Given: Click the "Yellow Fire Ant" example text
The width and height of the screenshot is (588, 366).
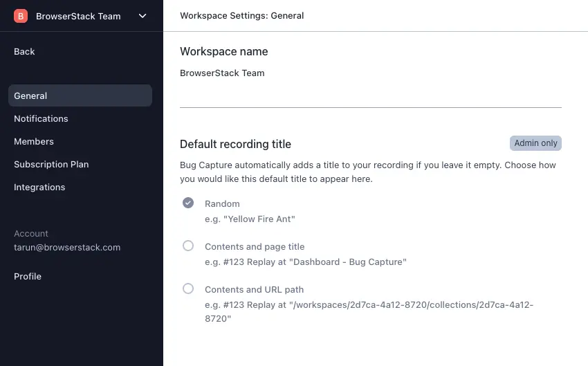Looking at the screenshot, I should pos(250,219).
